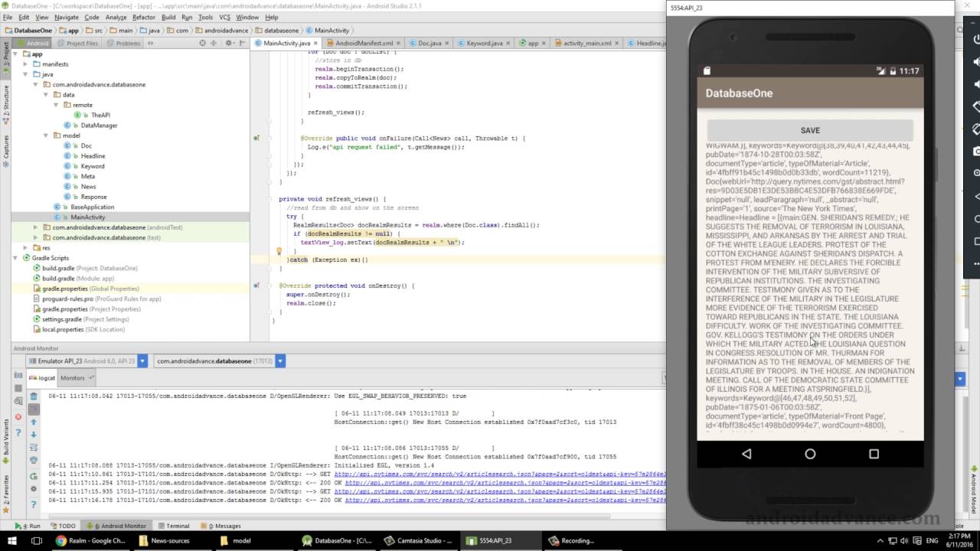The height and width of the screenshot is (551, 980).
Task: Click the Chrome Realm taskbar item
Action: [x=90, y=540]
